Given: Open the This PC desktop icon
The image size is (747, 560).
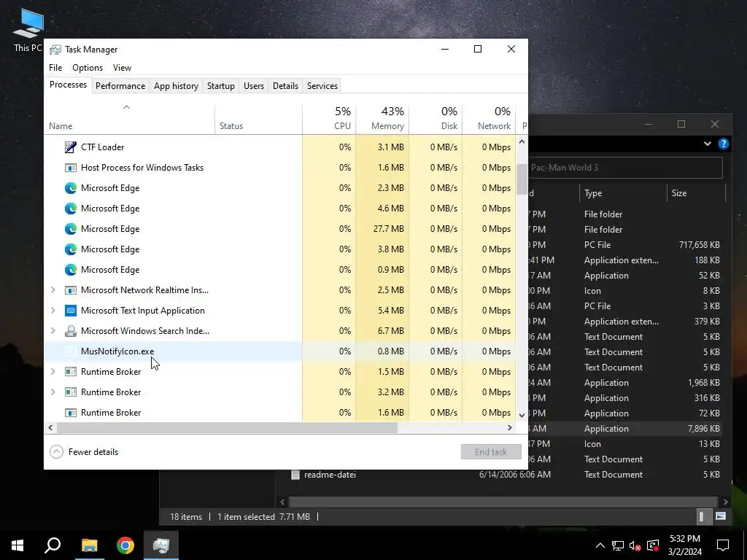Looking at the screenshot, I should (28, 29).
